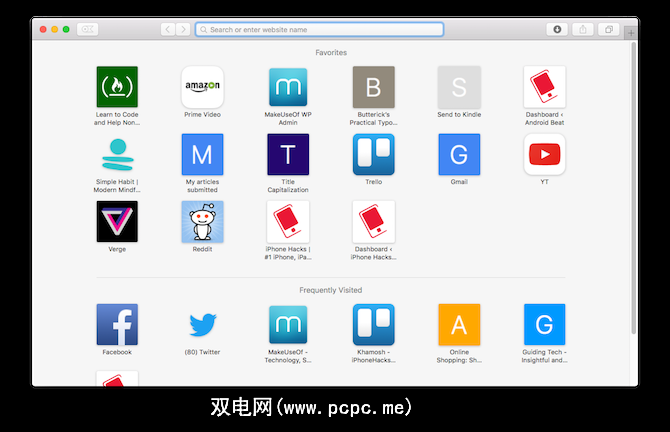Open MakeUseOf WP Admin favorite
This screenshot has height=432, width=670.
pos(288,87)
